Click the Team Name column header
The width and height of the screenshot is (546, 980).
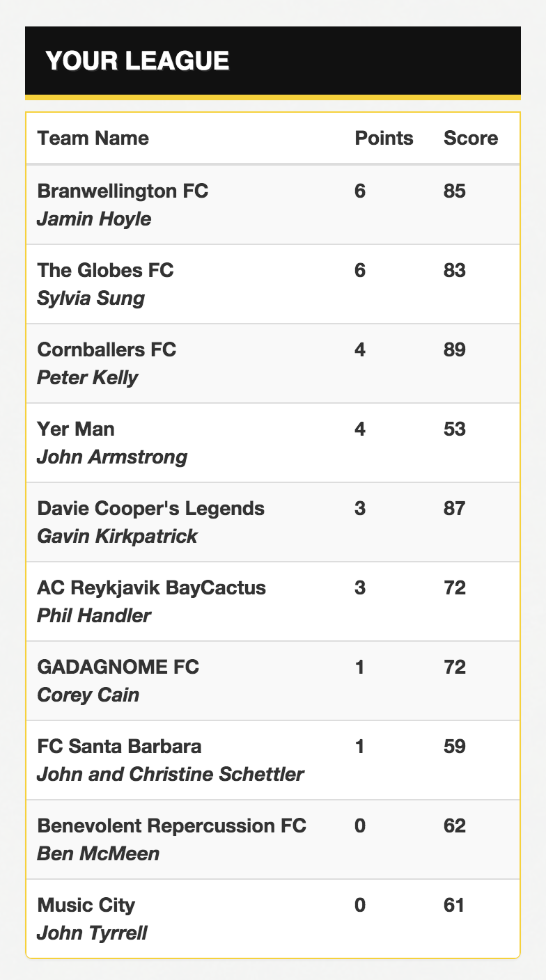pos(93,138)
